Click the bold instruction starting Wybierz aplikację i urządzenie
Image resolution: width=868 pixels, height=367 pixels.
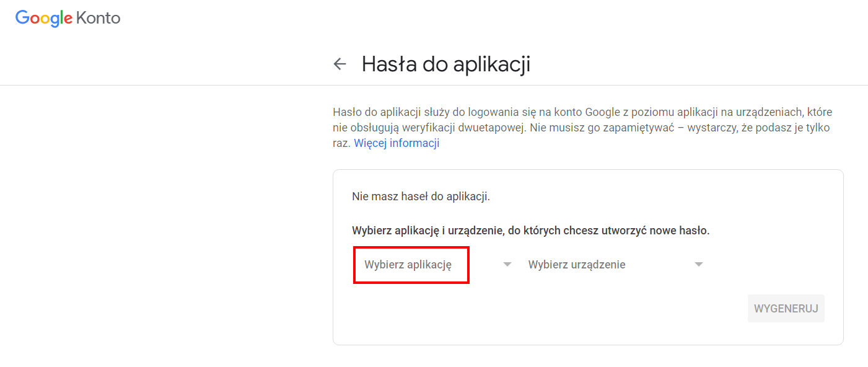pos(531,231)
